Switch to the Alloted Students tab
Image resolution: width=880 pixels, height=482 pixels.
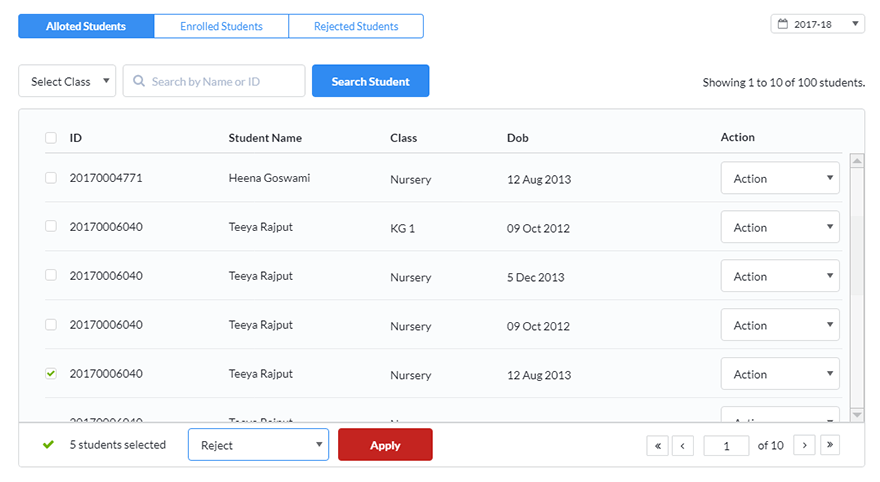tap(86, 26)
